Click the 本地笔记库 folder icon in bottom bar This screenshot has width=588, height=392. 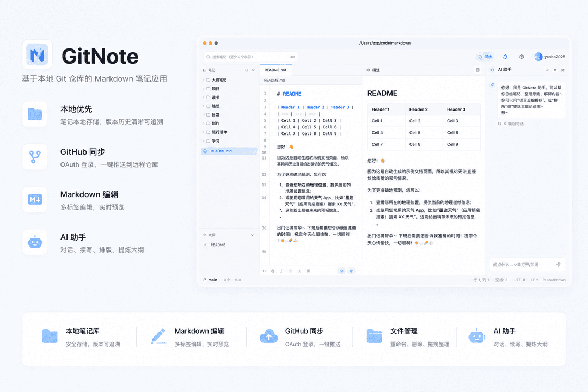tap(50, 336)
